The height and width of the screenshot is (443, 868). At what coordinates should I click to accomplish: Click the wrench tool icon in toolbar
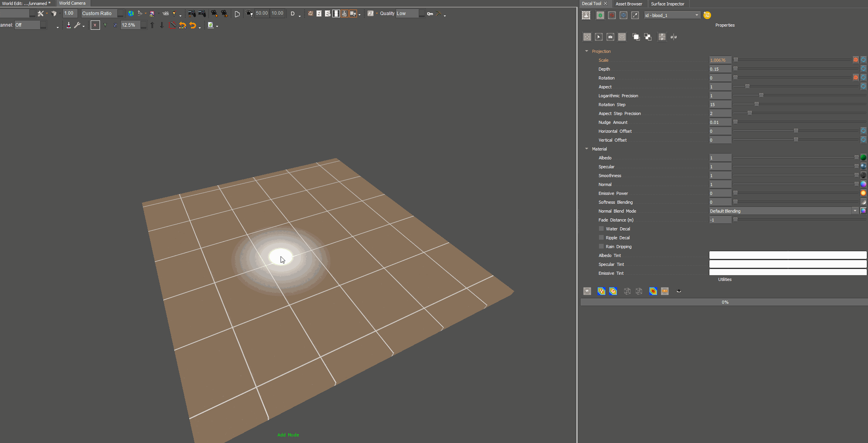(x=77, y=25)
